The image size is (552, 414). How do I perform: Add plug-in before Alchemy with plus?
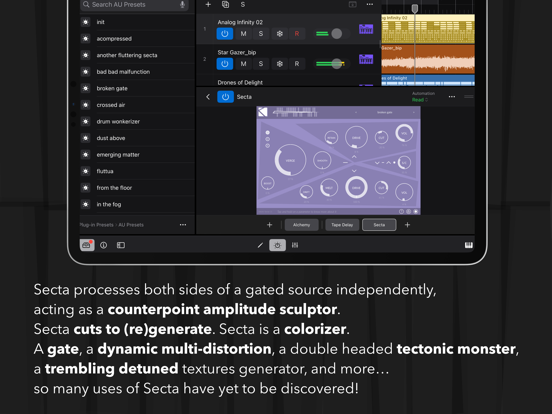tap(270, 225)
